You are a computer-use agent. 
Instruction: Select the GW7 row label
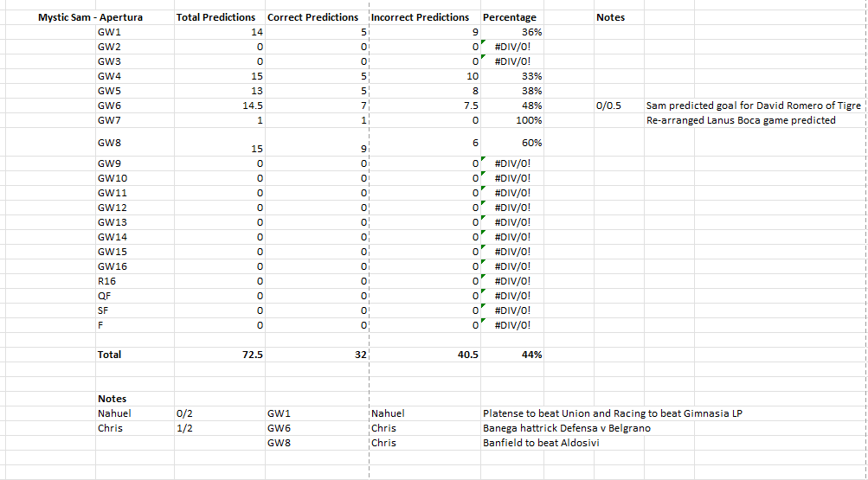[109, 120]
